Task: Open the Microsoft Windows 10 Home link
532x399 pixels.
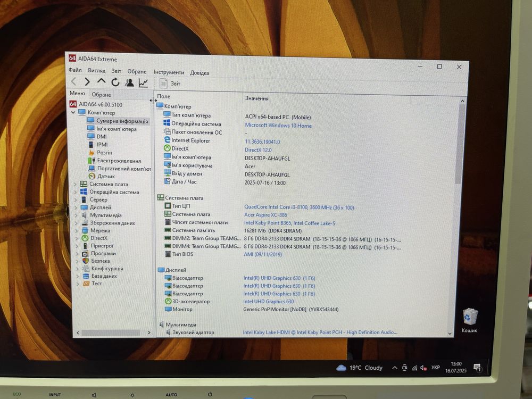Action: coord(278,125)
